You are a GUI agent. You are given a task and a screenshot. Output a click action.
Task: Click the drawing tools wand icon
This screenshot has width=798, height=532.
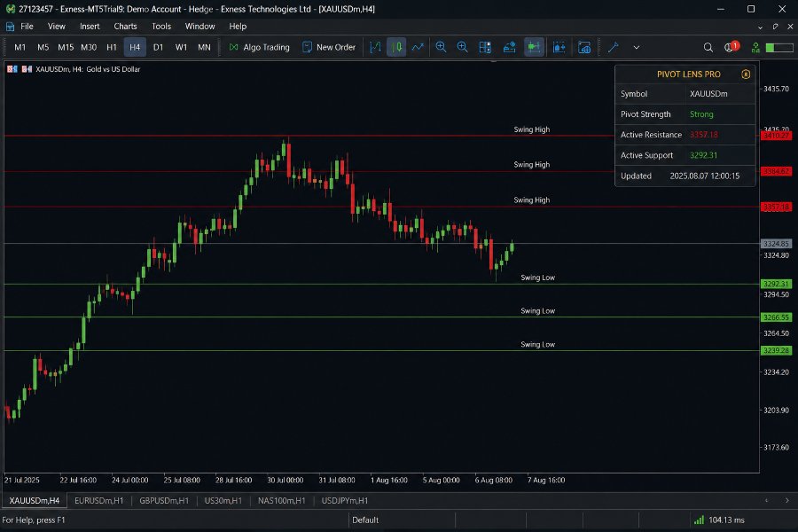pos(614,47)
